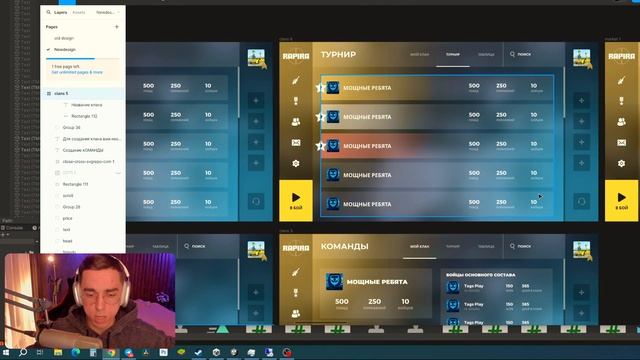Click the knife icon in ТУРНИР frame sidebar

pyautogui.click(x=296, y=80)
